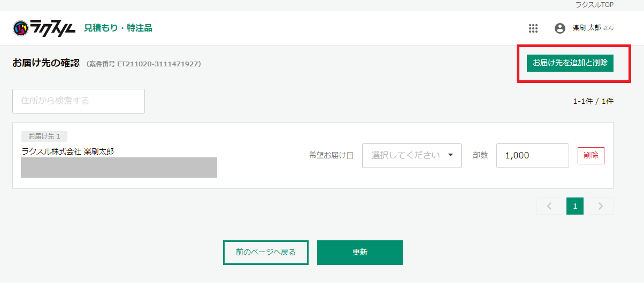Click the red 削除 button

point(591,156)
